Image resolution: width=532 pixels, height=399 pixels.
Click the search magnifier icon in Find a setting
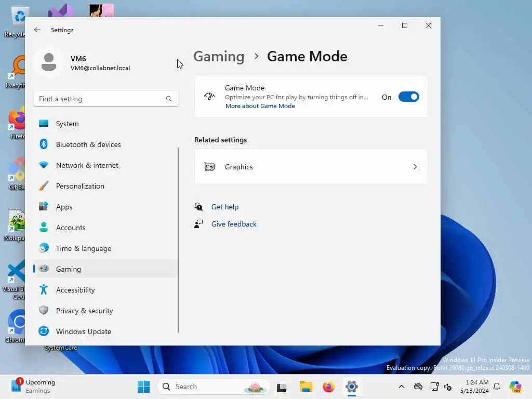pos(169,99)
